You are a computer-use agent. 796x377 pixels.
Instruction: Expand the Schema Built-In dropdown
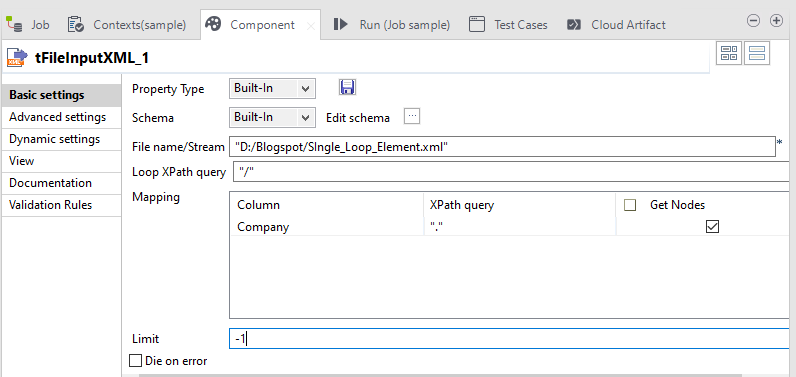coord(272,117)
